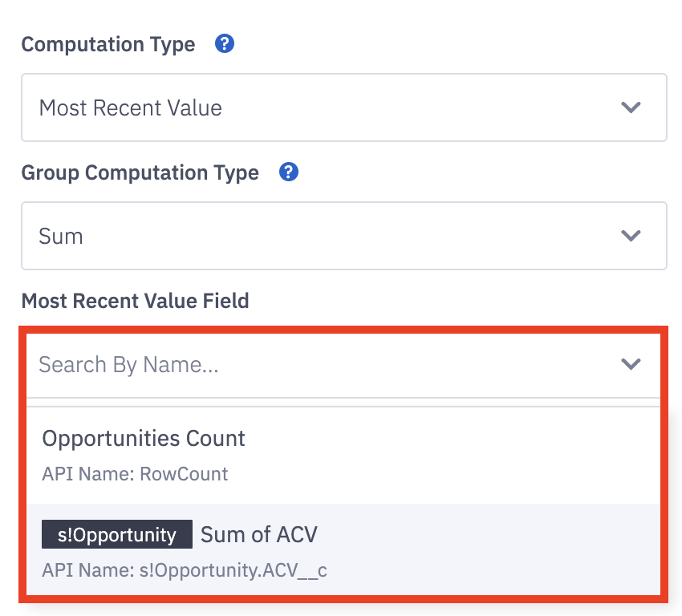The width and height of the screenshot is (682, 616).
Task: Collapse the Most Recent Value Field chevron
Action: (631, 364)
